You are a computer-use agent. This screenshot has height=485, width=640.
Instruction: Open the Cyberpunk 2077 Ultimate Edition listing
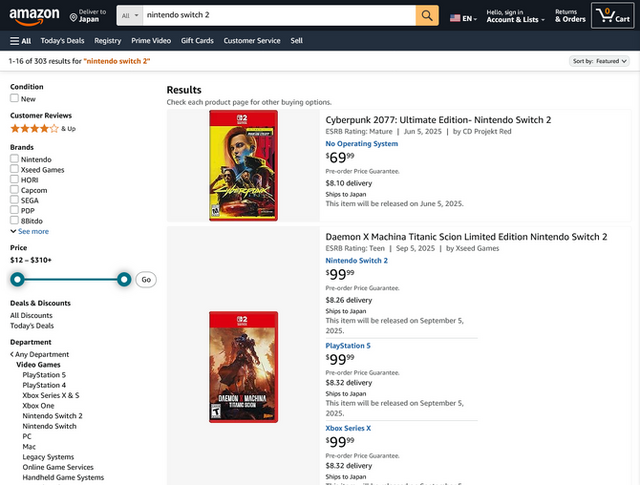438,120
